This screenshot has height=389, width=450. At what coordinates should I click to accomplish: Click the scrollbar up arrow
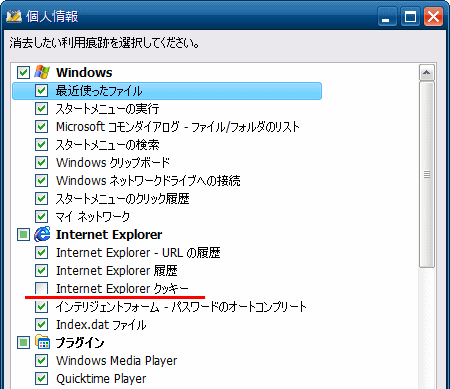(x=427, y=72)
